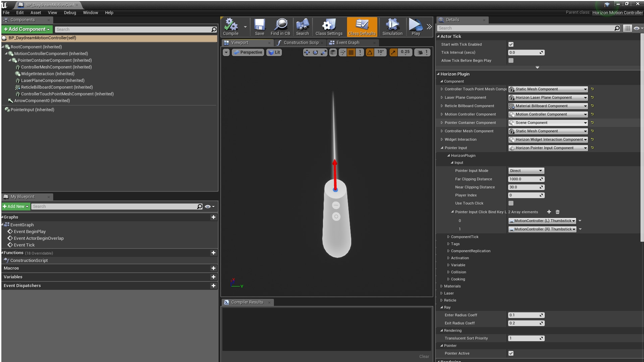Open the Pointer Input Mode dropdown
The width and height of the screenshot is (644, 362).
click(526, 171)
